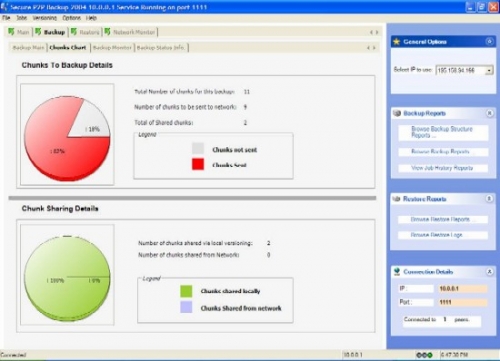This screenshot has height=361, width=500.
Task: Open the Backup Monitor sub-tab
Action: (x=112, y=48)
